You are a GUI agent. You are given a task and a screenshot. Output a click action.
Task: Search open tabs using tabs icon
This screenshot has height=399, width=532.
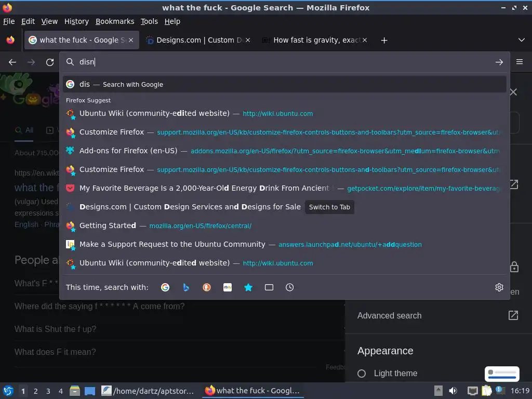(x=269, y=287)
